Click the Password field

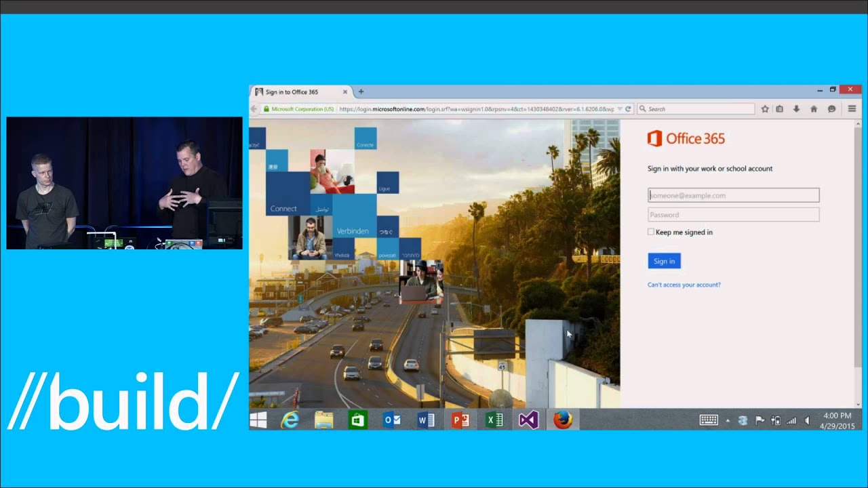pyautogui.click(x=733, y=215)
